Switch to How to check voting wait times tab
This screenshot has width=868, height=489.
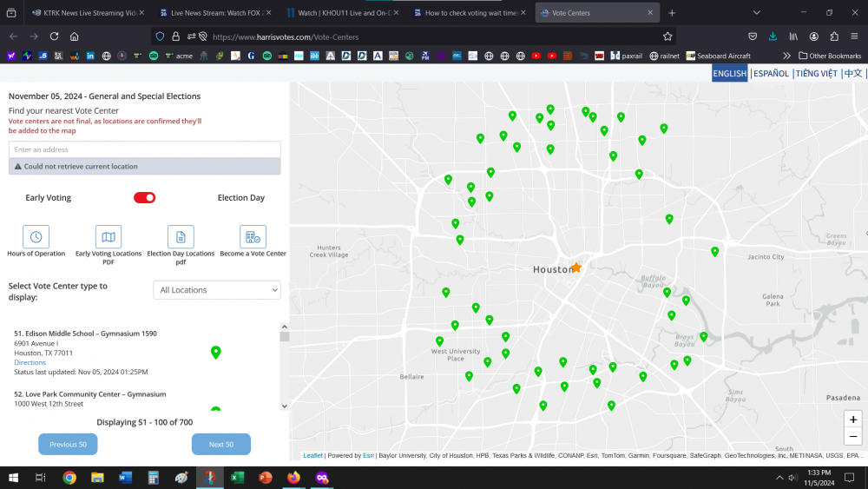tap(469, 13)
